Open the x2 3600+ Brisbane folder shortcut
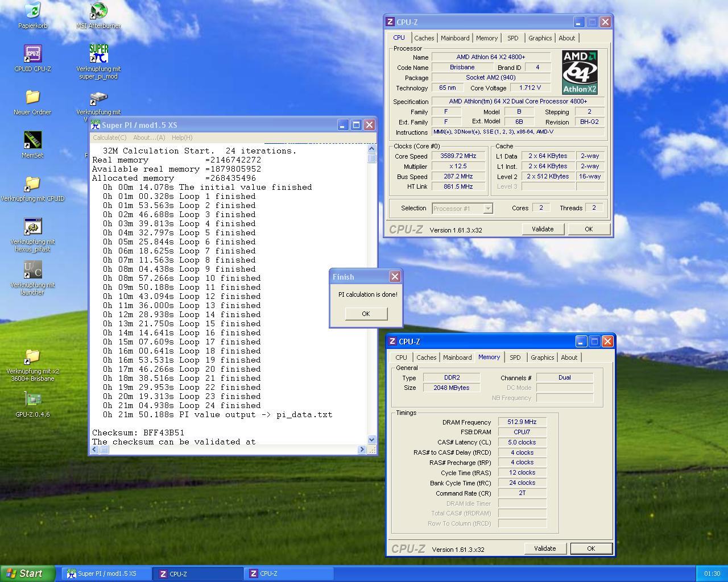Viewport: 728px width, 582px height. click(x=33, y=356)
